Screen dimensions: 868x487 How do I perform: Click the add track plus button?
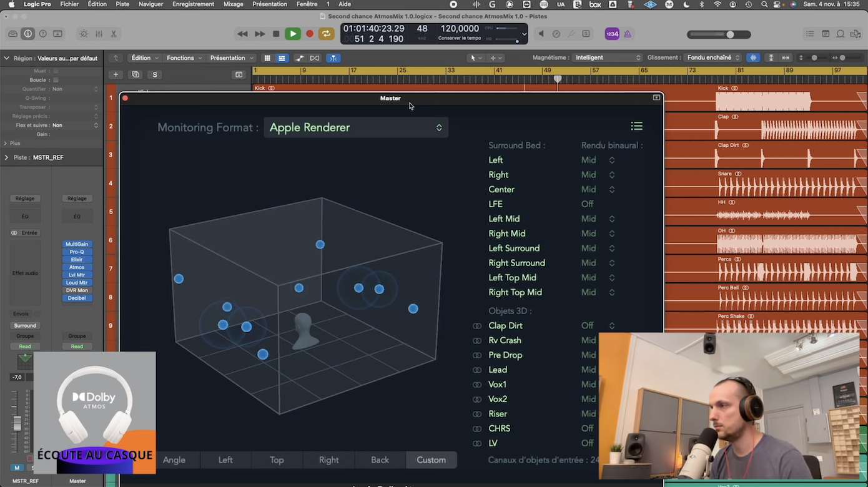click(x=116, y=74)
